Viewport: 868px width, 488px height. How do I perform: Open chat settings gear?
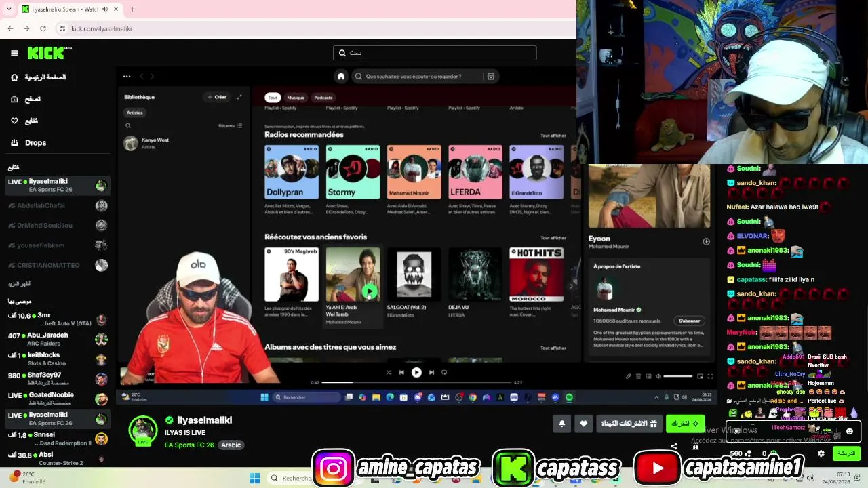tap(821, 453)
